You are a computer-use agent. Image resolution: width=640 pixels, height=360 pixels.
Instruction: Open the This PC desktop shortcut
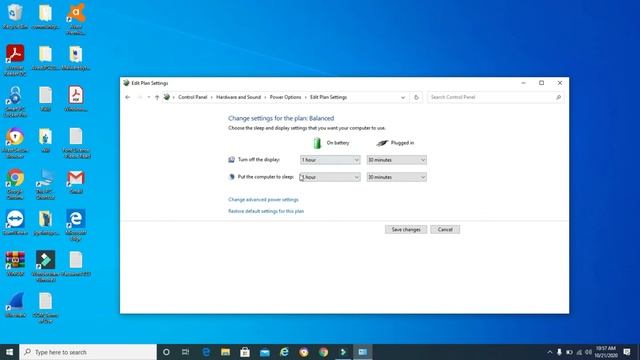point(45,184)
